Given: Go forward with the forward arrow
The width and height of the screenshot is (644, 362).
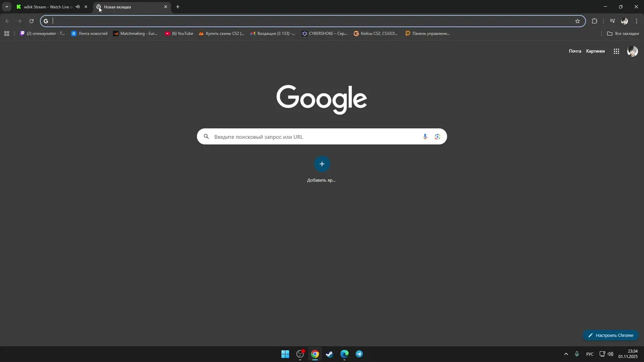Looking at the screenshot, I should tap(19, 21).
